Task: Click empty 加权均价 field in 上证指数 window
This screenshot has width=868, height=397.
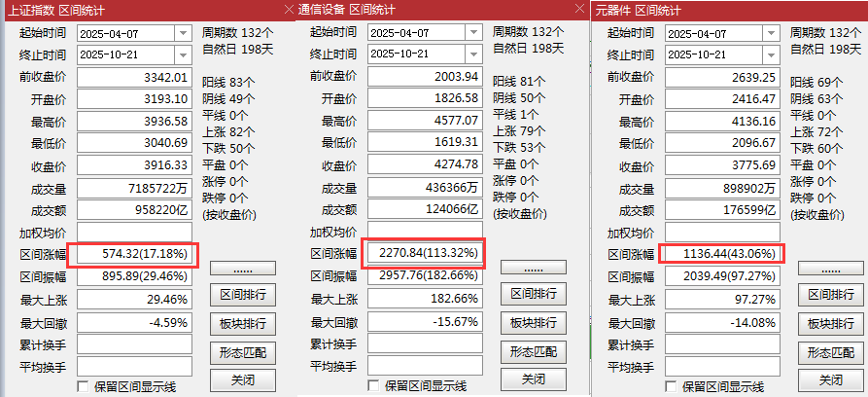Action: (134, 233)
